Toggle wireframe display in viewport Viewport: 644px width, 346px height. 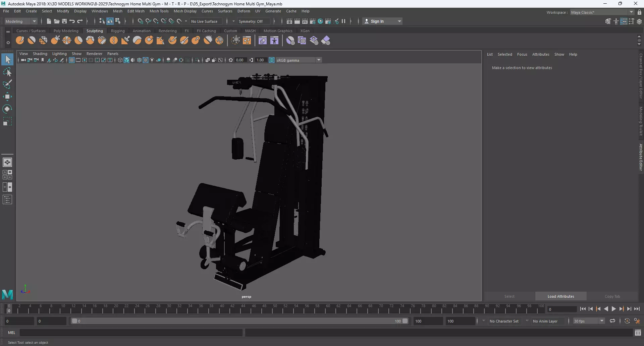120,60
